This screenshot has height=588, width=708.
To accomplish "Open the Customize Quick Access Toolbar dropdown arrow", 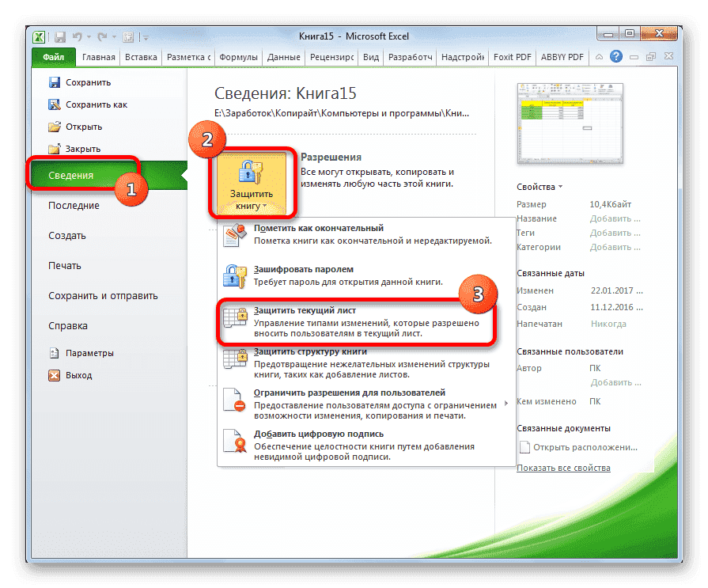I will [x=146, y=36].
